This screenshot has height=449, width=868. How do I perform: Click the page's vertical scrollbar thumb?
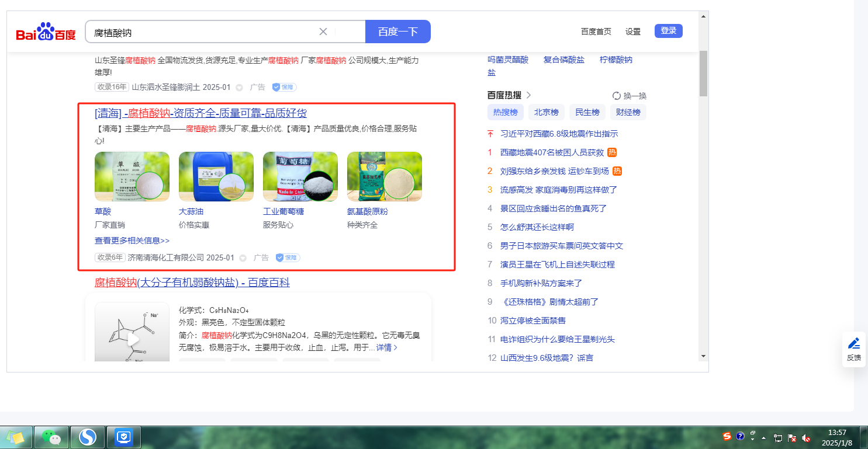703,73
